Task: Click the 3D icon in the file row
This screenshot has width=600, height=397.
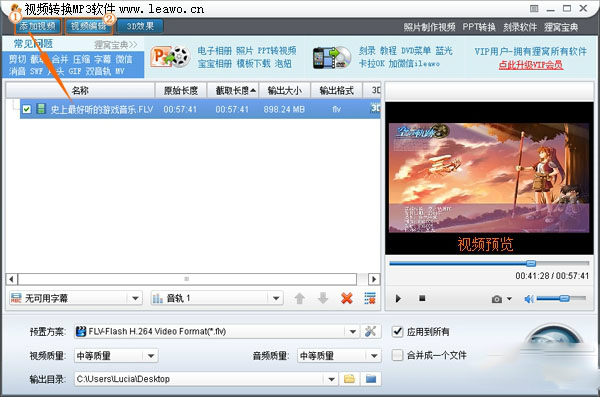Action: point(375,108)
